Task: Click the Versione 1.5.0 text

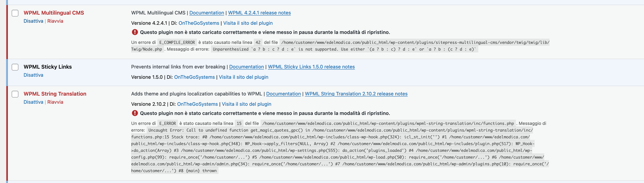Action: click(x=147, y=77)
